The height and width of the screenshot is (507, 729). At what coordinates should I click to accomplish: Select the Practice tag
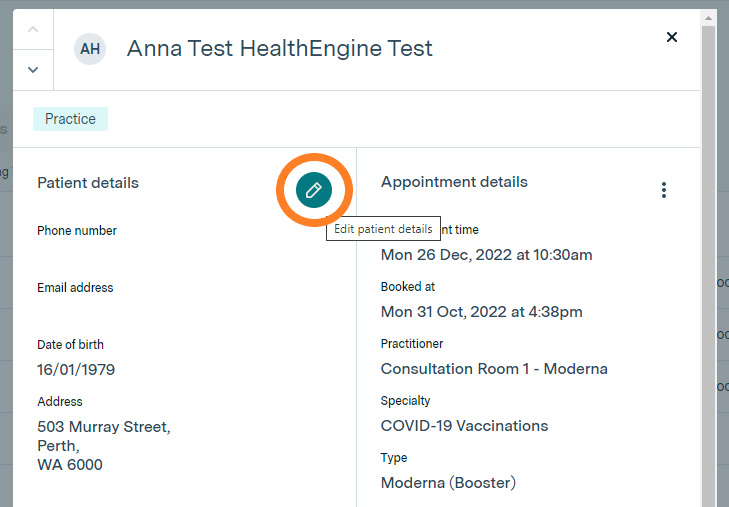pos(70,119)
